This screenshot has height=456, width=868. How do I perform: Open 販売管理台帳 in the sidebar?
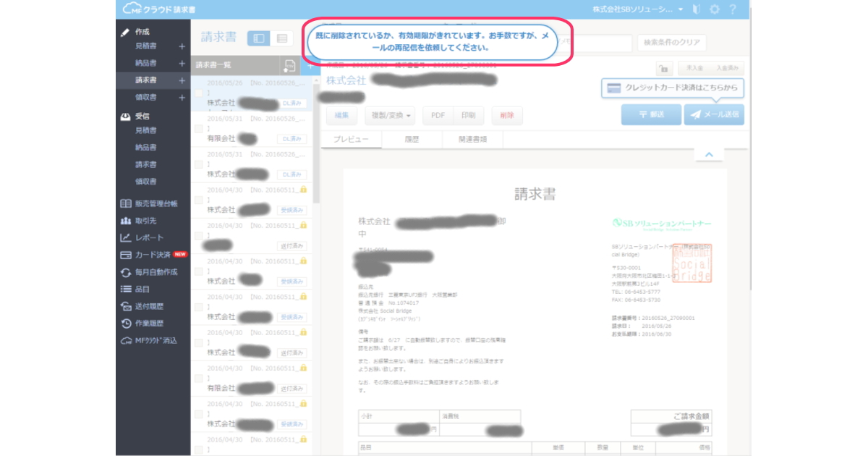(x=148, y=203)
